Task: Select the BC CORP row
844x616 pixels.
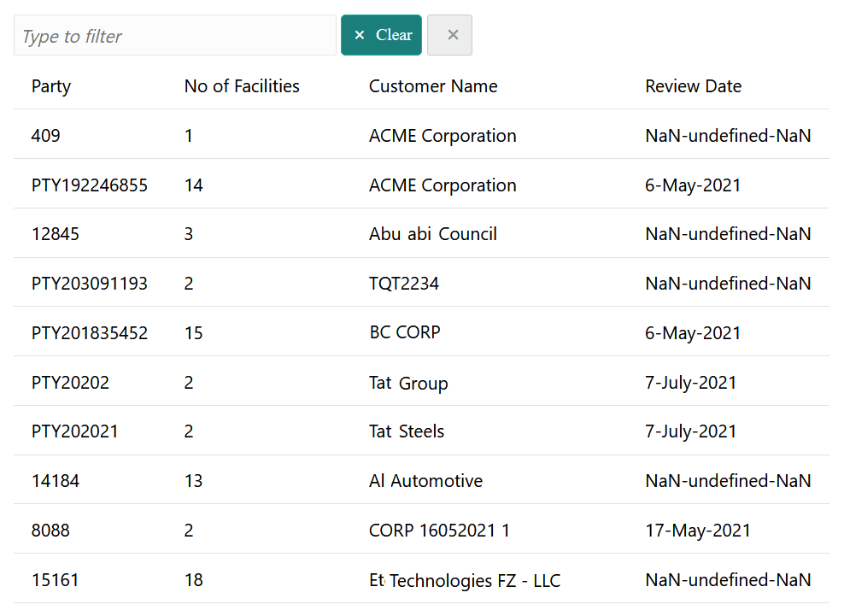Action: [x=405, y=333]
